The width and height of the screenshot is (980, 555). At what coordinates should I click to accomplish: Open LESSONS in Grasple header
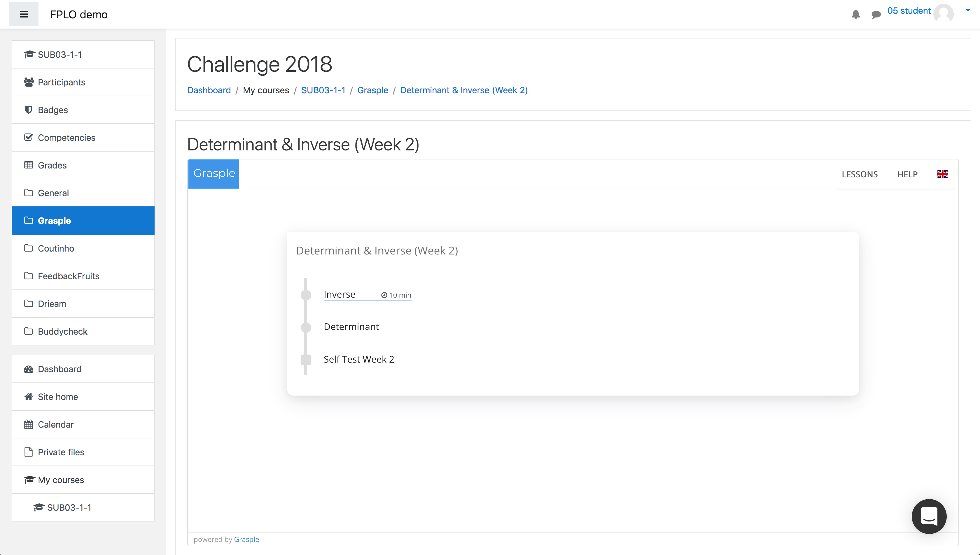point(860,174)
